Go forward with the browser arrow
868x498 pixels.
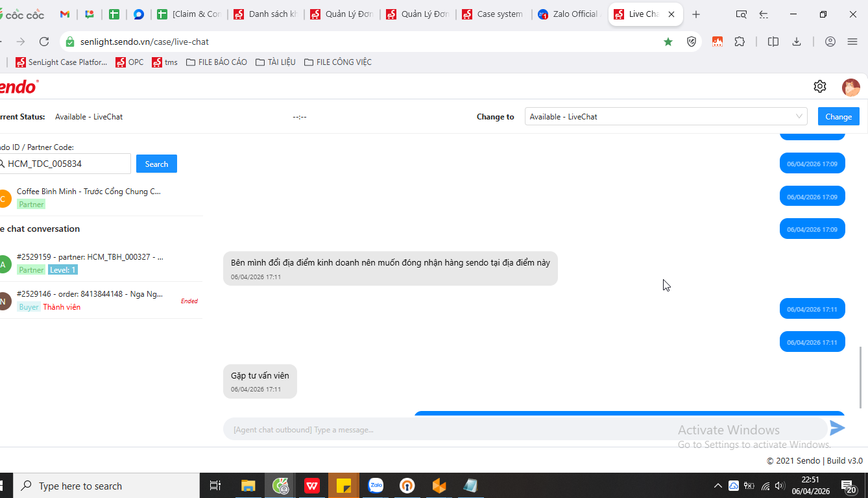point(21,42)
